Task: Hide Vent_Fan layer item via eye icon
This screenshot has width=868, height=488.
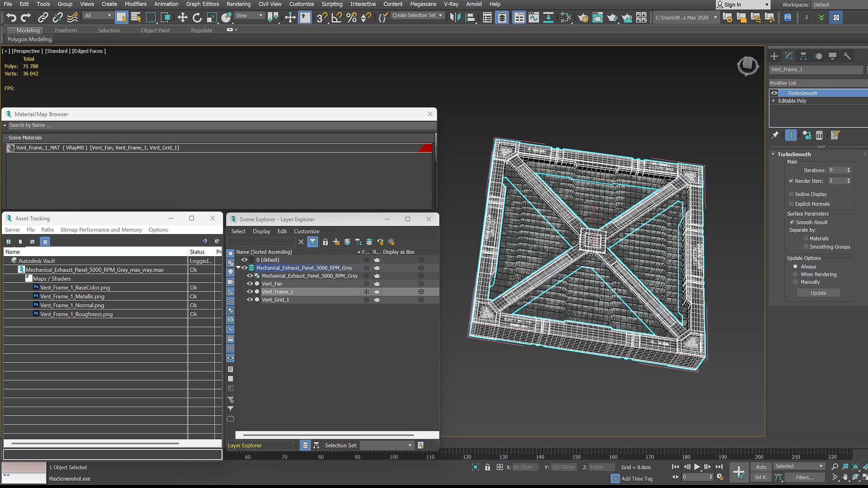Action: click(250, 284)
